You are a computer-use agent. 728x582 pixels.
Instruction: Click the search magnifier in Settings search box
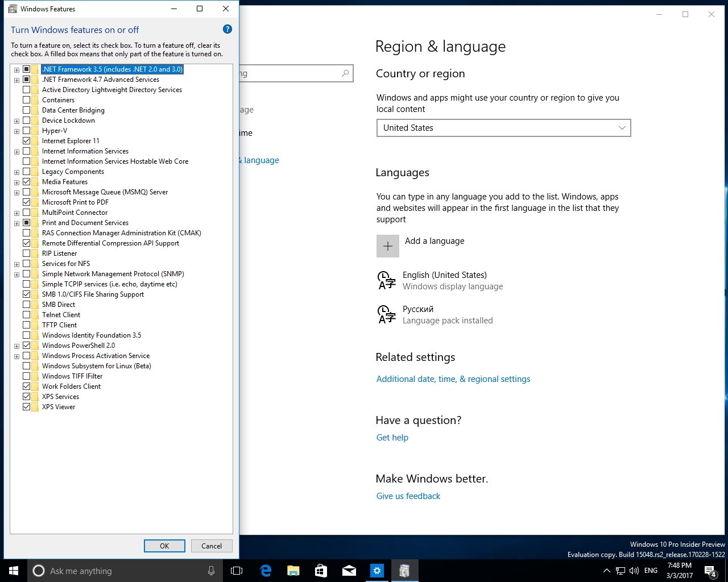[x=345, y=73]
